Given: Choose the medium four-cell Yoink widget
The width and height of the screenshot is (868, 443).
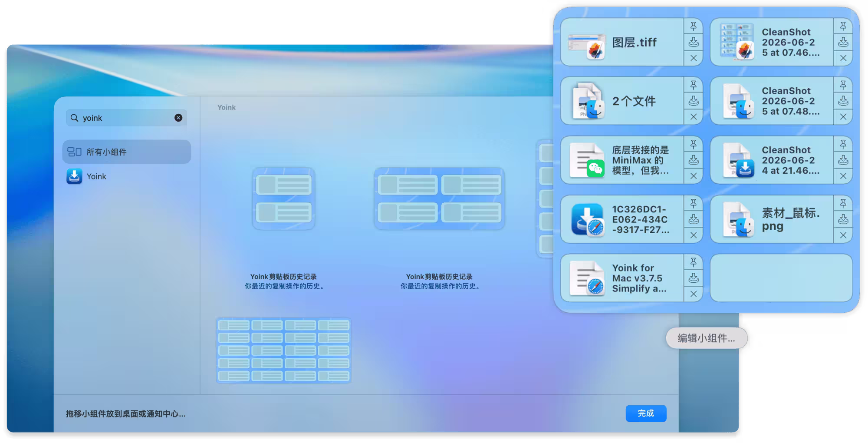Looking at the screenshot, I should (x=439, y=198).
